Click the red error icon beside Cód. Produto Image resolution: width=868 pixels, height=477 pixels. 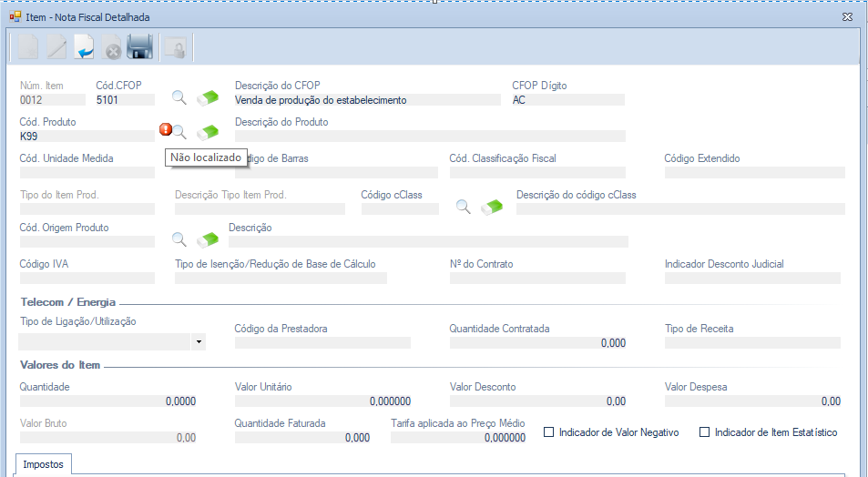[x=165, y=129]
